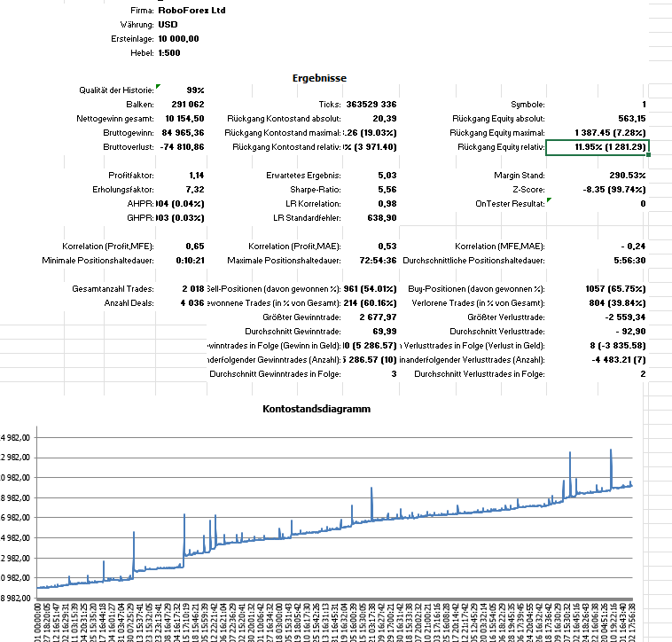Select the Bruttogewinn value 84 965,36
The image size is (672, 642).
tap(184, 132)
